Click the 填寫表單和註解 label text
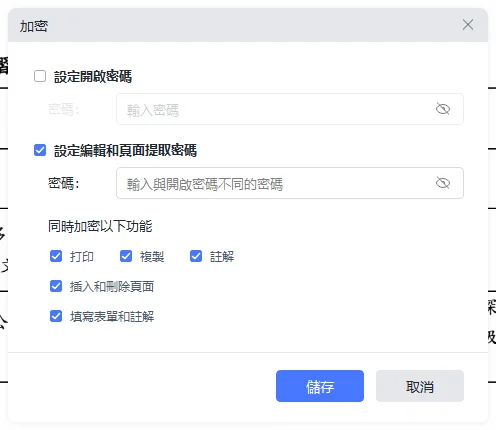The height and width of the screenshot is (430, 496). click(x=112, y=316)
